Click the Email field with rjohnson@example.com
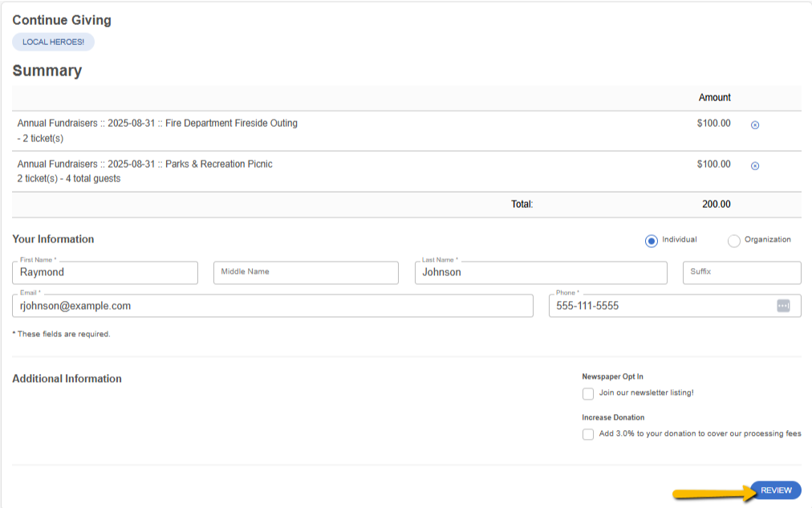Image resolution: width=812 pixels, height=508 pixels. pyautogui.click(x=273, y=306)
